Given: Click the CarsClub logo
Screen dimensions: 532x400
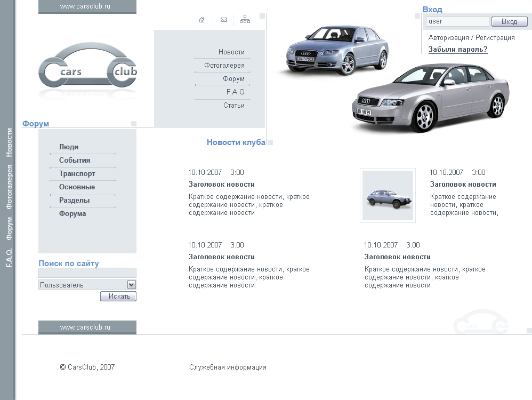Looking at the screenshot, I should [87, 69].
